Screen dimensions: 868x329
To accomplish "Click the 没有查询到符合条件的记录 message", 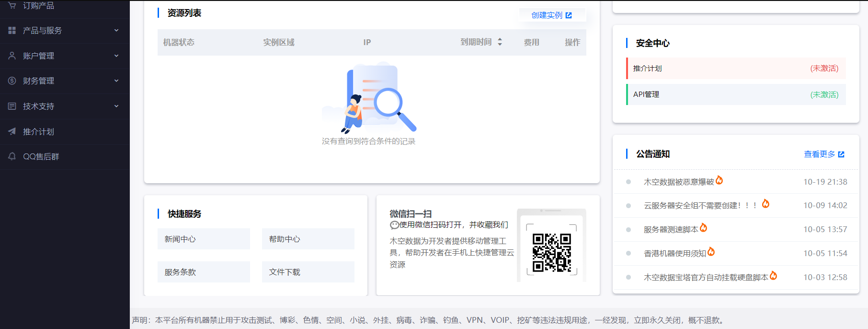I will pyautogui.click(x=368, y=141).
